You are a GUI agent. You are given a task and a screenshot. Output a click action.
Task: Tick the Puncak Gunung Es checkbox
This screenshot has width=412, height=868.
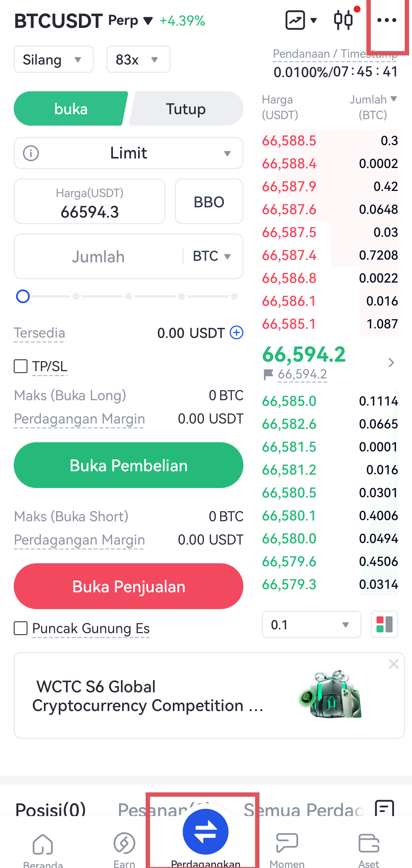click(x=21, y=628)
